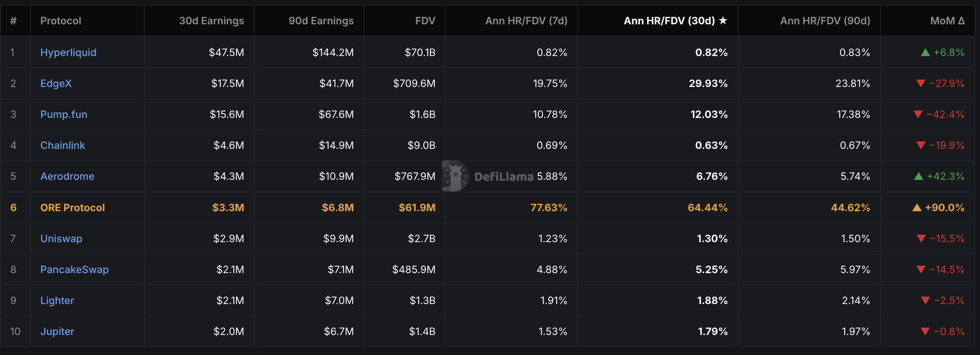Click the orange up arrow beside +90.0%
The width and height of the screenshot is (980, 355).
[x=917, y=208]
